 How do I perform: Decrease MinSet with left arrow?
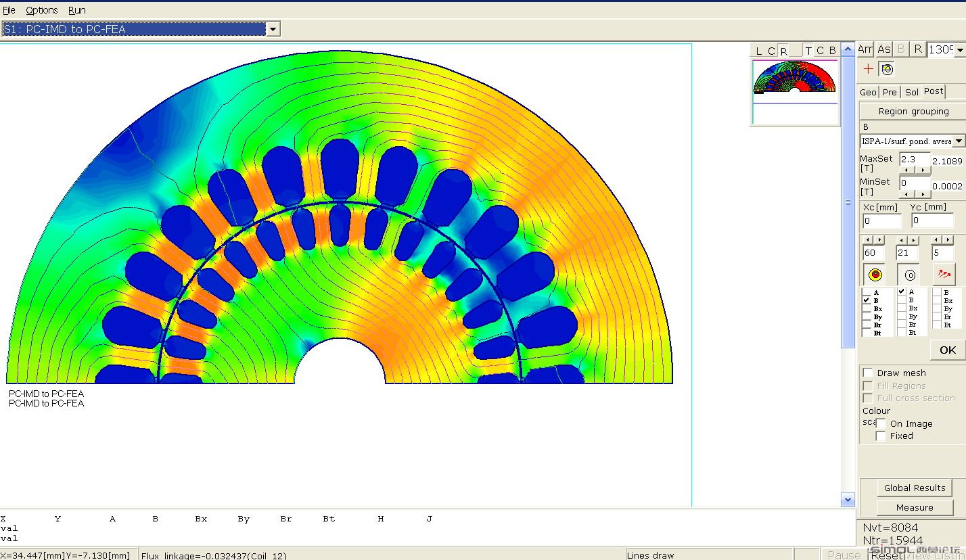tap(908, 193)
